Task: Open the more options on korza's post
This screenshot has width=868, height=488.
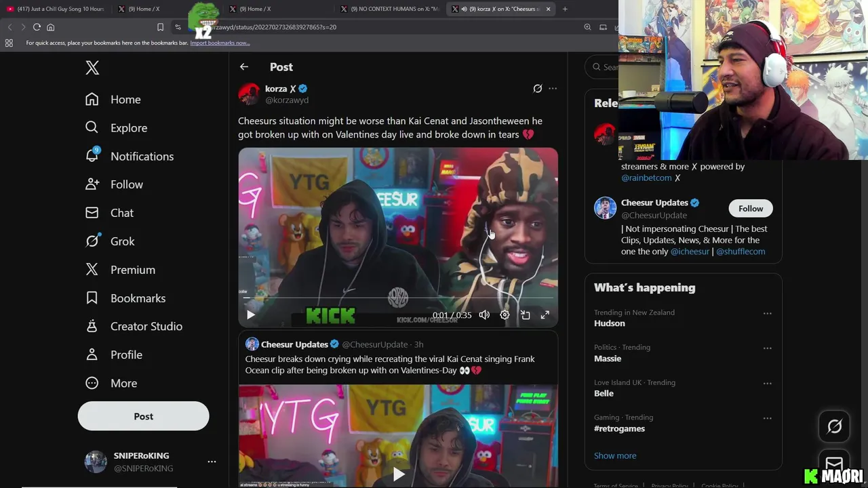Action: 553,89
